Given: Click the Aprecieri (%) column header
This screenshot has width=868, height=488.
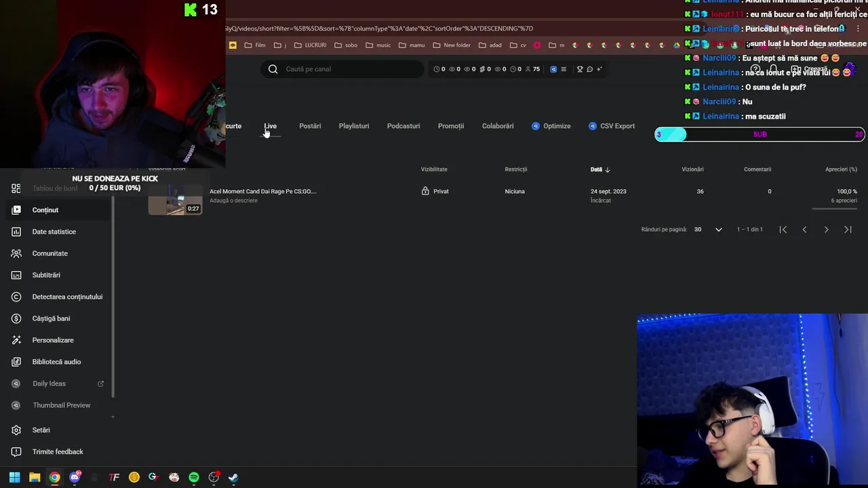Looking at the screenshot, I should pos(841,169).
